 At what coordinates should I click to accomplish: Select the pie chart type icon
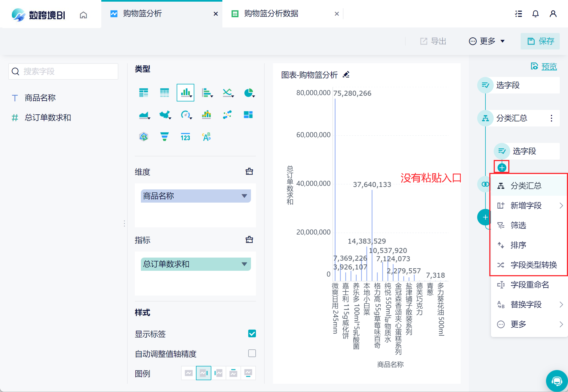click(x=248, y=93)
